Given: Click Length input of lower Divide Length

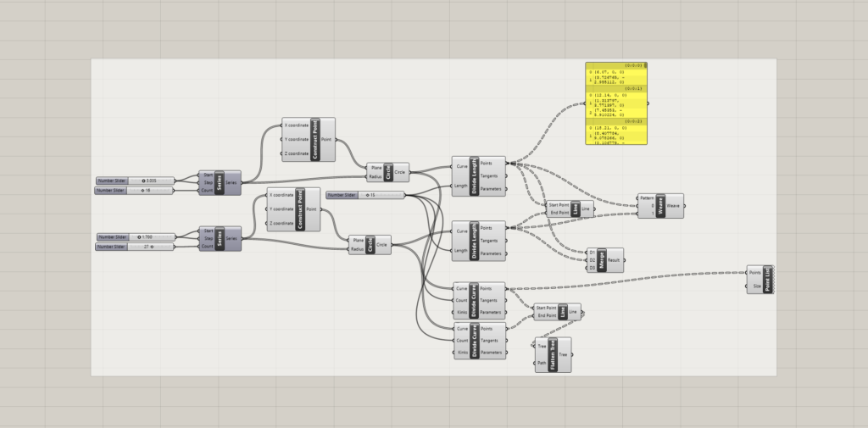Looking at the screenshot, I should pos(461,250).
